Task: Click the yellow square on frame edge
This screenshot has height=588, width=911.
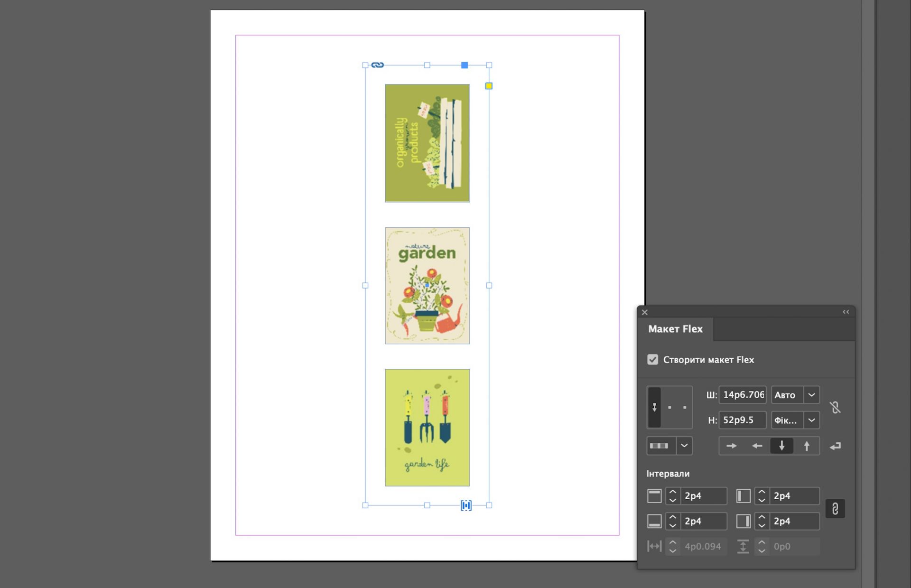Action: pos(489,86)
